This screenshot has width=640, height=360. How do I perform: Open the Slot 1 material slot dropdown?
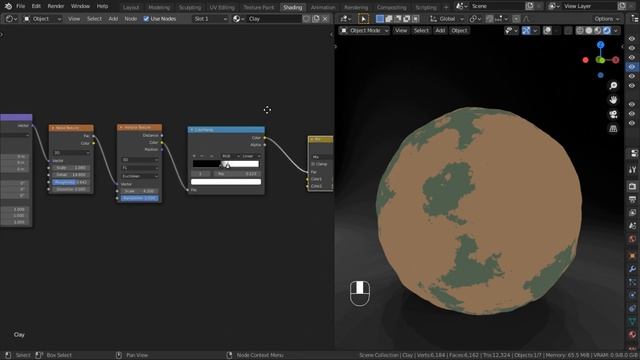[x=210, y=19]
